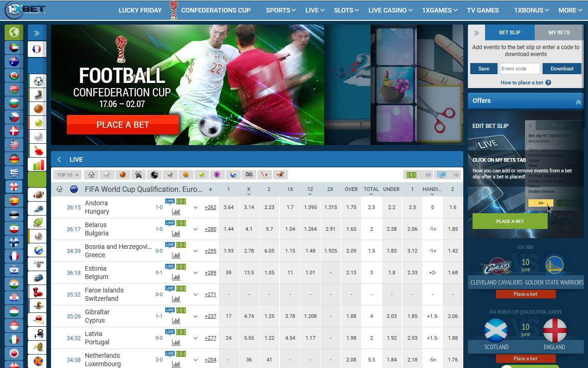Expand the sidebar with double-arrow button
The width and height of the screenshot is (588, 368).
37,32
